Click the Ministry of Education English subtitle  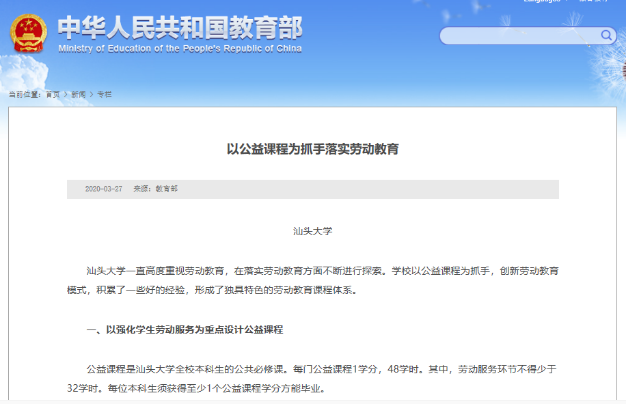(x=180, y=49)
